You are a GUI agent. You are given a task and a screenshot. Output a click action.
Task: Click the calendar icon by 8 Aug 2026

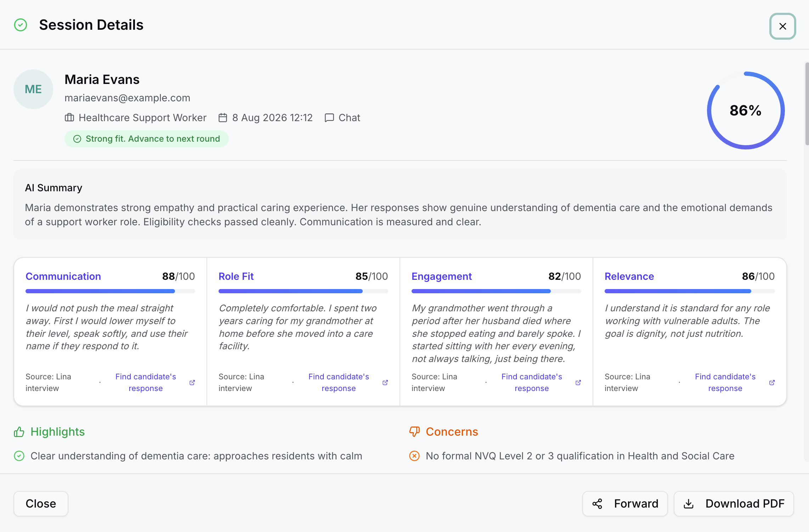tap(223, 118)
